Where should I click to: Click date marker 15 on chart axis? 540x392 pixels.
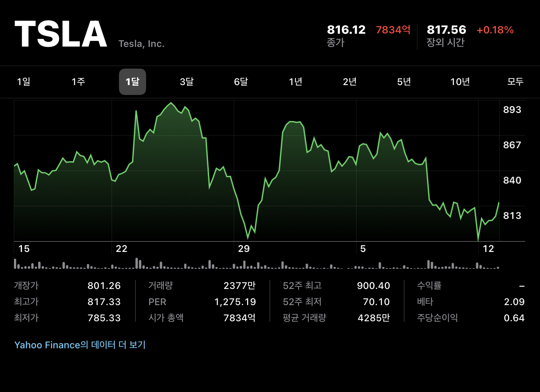click(24, 249)
